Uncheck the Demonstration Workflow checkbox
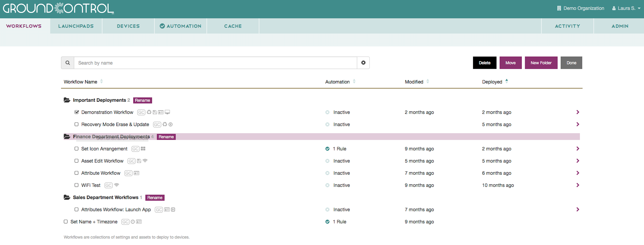The width and height of the screenshot is (644, 245). (x=77, y=112)
